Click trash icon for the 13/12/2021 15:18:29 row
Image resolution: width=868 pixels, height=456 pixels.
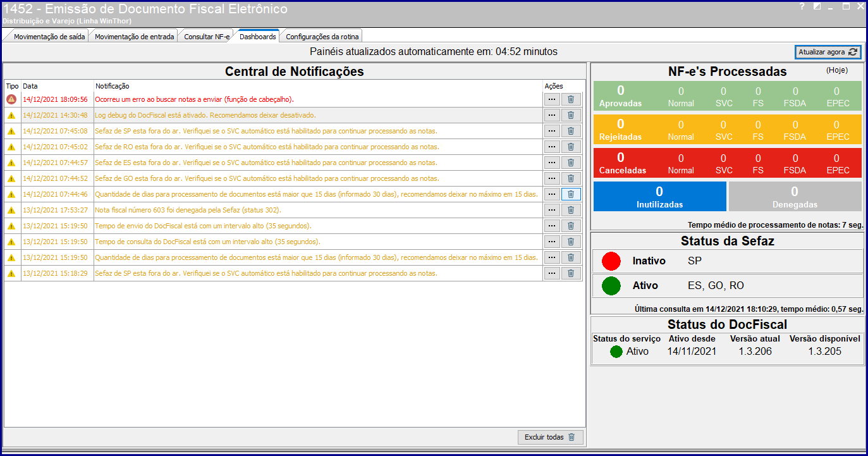tap(571, 273)
